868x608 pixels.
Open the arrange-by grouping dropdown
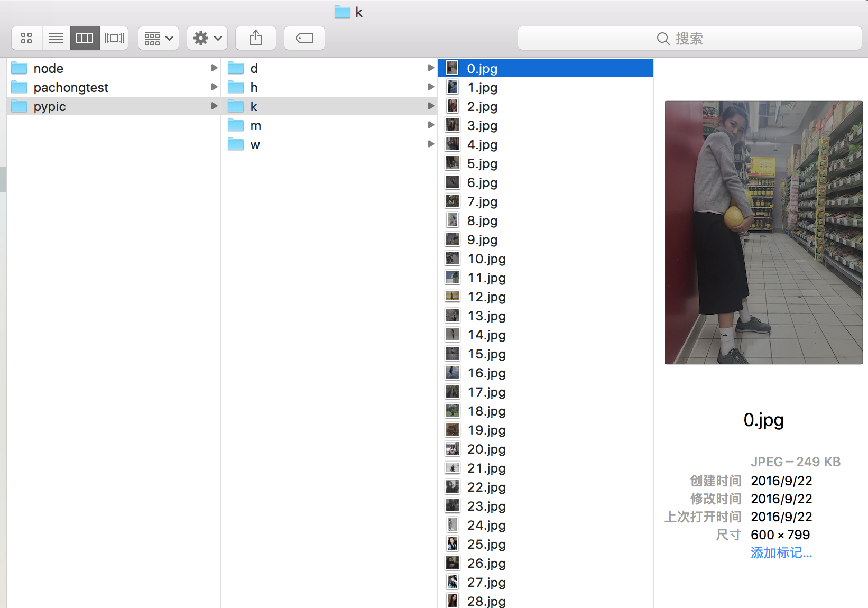[x=159, y=38]
